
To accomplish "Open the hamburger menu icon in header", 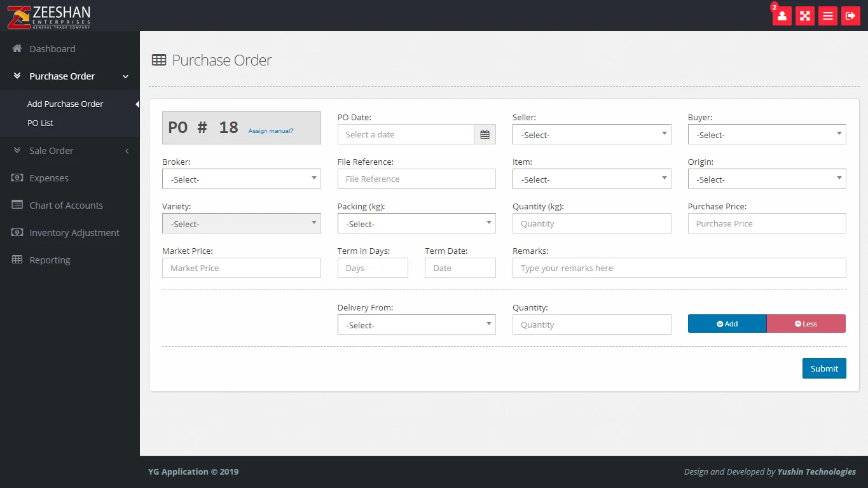I will (827, 16).
